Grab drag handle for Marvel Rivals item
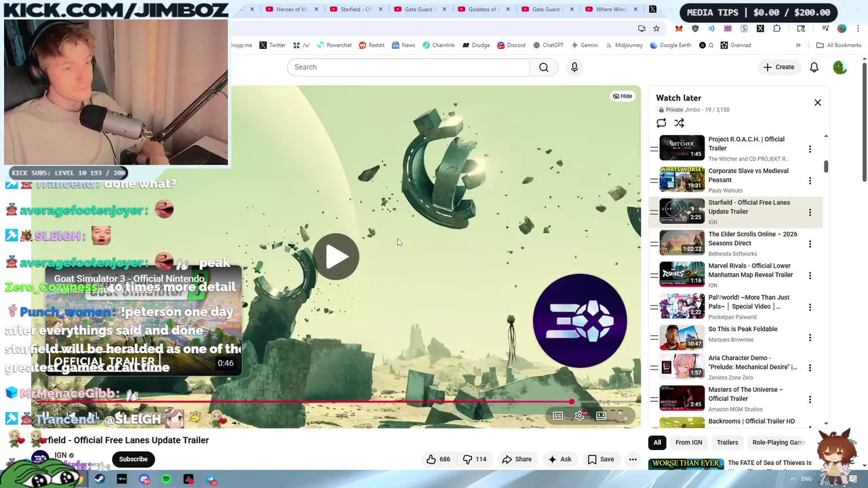868x488 pixels. point(654,275)
